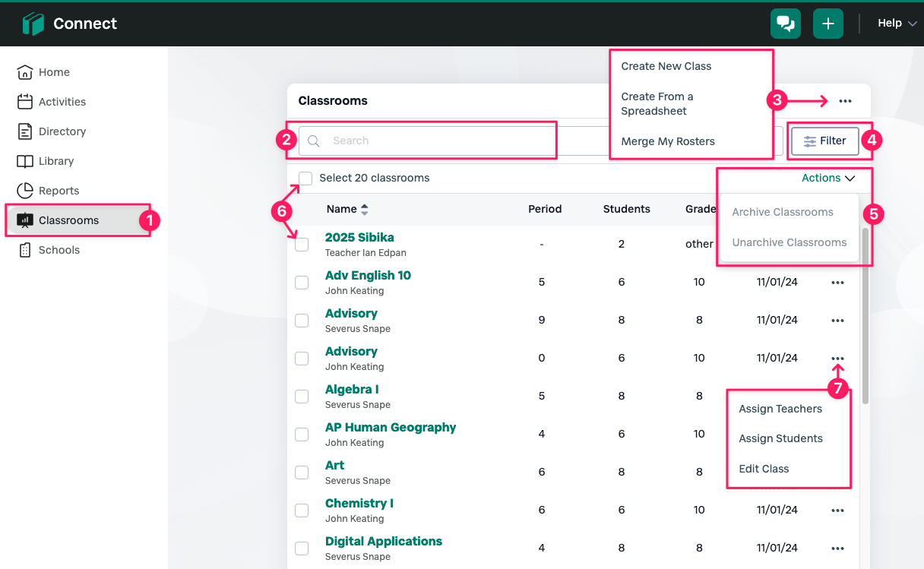Open the Actions dropdown
Viewport: 924px width, 569px height.
829,178
